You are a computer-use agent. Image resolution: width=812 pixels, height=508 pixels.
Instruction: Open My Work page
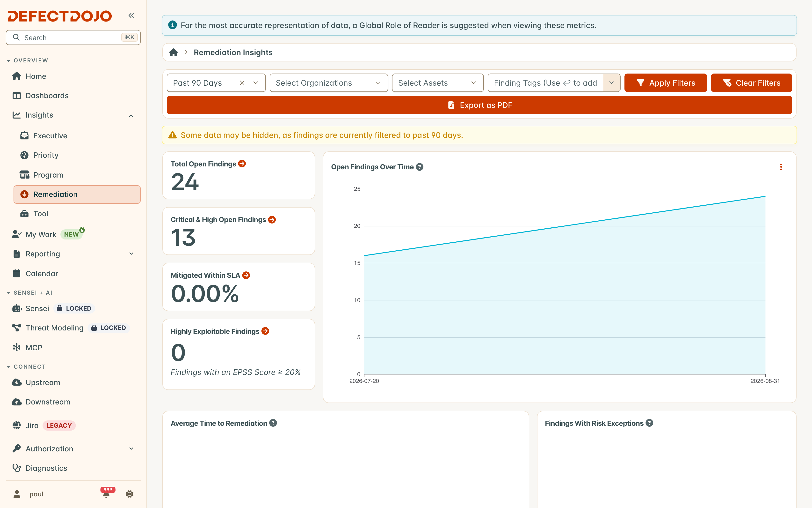[x=73, y=234]
